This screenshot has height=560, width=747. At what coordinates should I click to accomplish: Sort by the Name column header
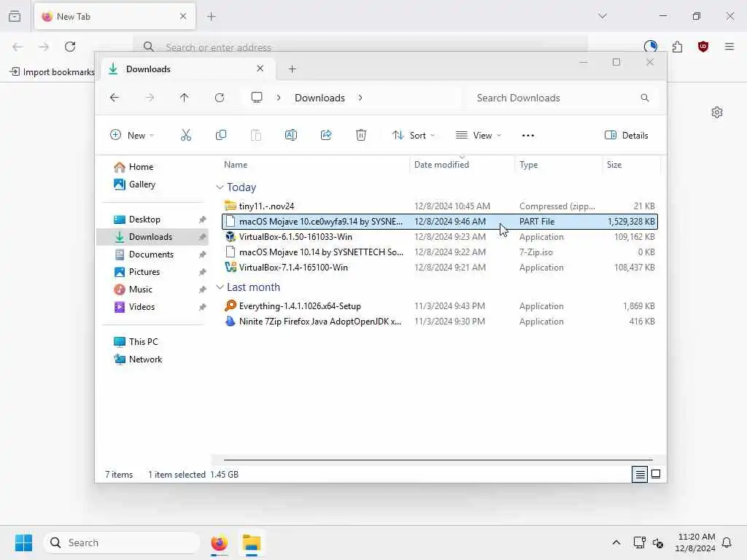236,165
